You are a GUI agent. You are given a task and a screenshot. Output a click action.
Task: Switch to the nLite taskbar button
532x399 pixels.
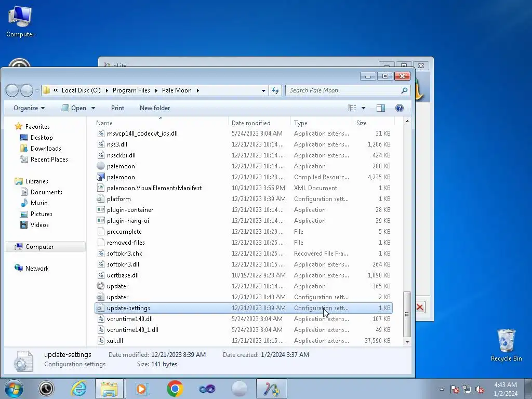coord(271,389)
